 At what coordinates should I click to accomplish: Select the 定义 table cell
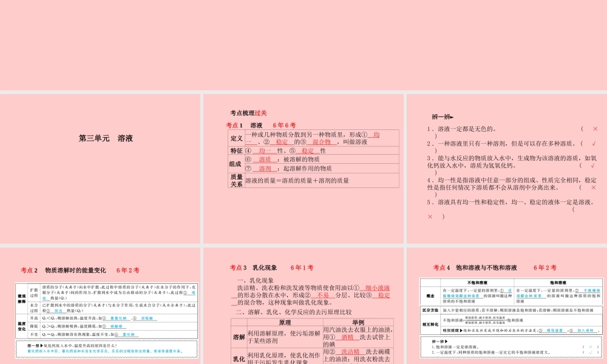pos(237,138)
